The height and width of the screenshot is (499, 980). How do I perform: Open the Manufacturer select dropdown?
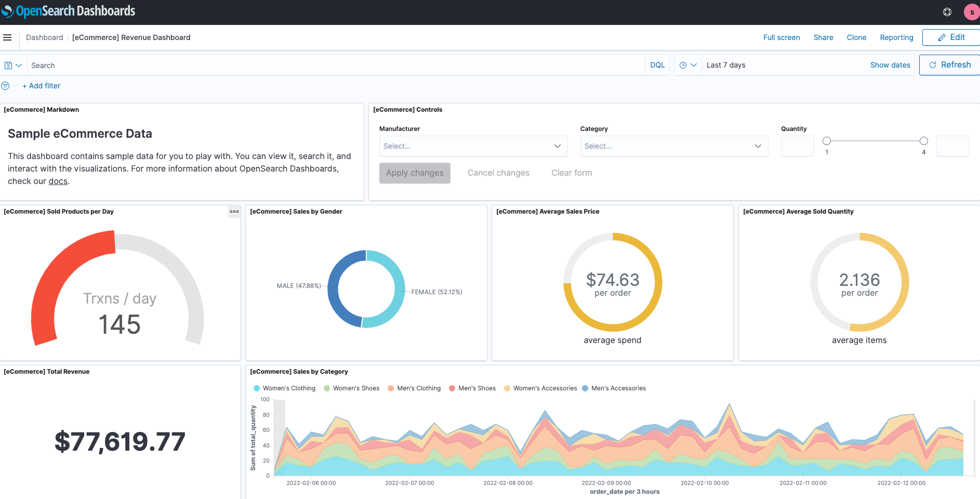(472, 146)
